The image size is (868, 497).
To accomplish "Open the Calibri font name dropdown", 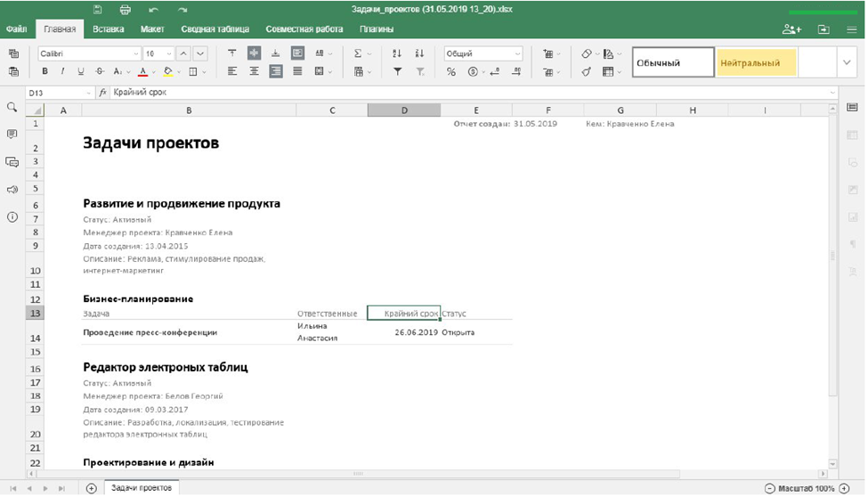I will click(88, 53).
